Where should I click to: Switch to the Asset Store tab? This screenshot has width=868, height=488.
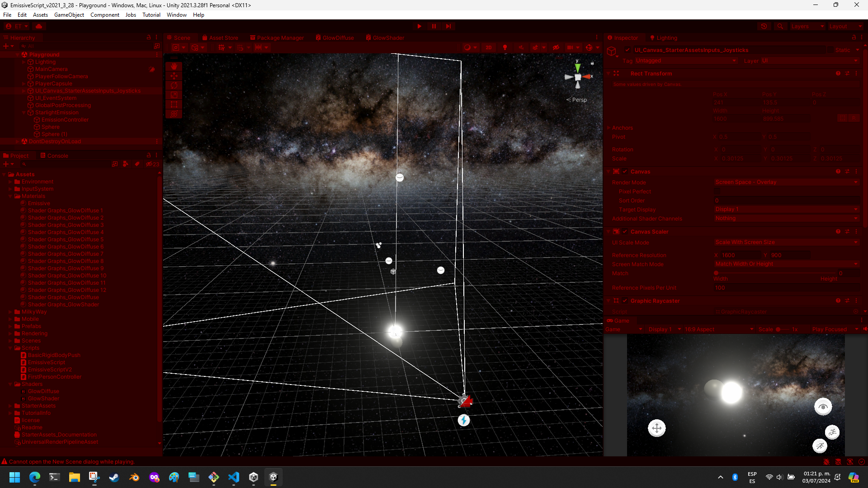pos(220,38)
